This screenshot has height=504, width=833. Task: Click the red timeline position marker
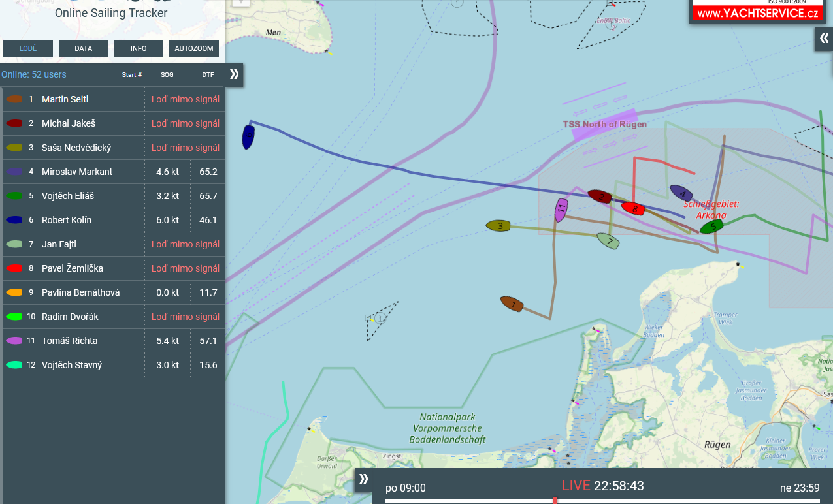tap(555, 500)
